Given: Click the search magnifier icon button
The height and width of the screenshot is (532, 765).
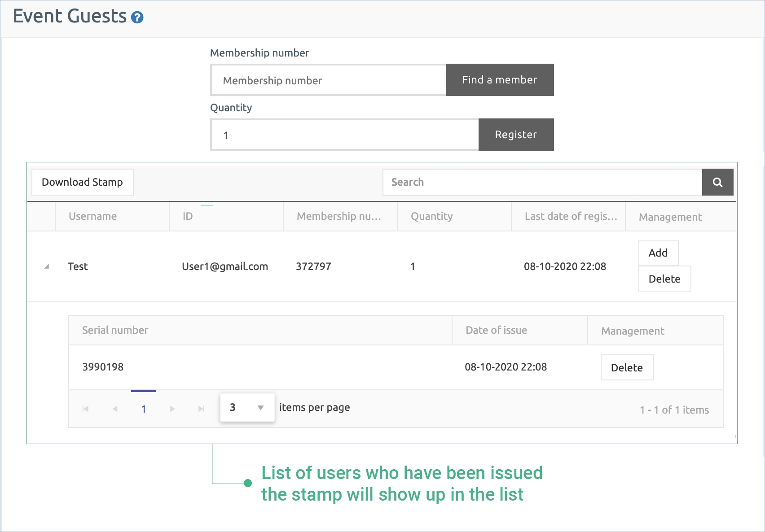Looking at the screenshot, I should [x=717, y=182].
